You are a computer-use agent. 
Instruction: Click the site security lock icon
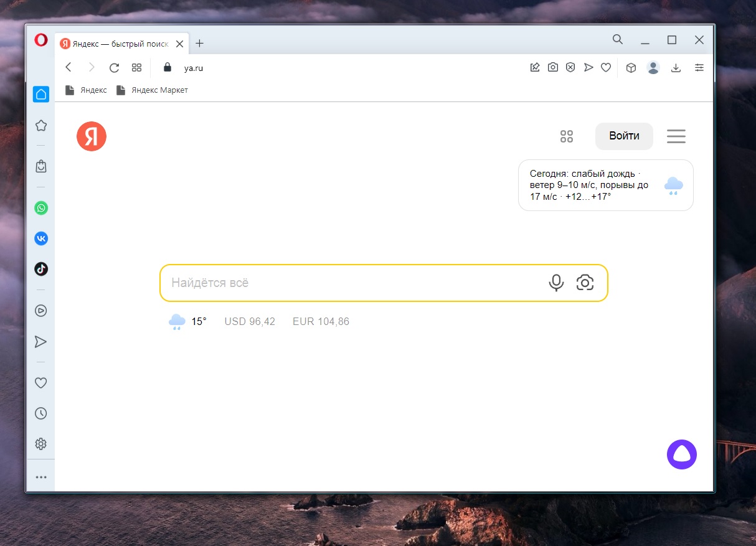(x=167, y=67)
